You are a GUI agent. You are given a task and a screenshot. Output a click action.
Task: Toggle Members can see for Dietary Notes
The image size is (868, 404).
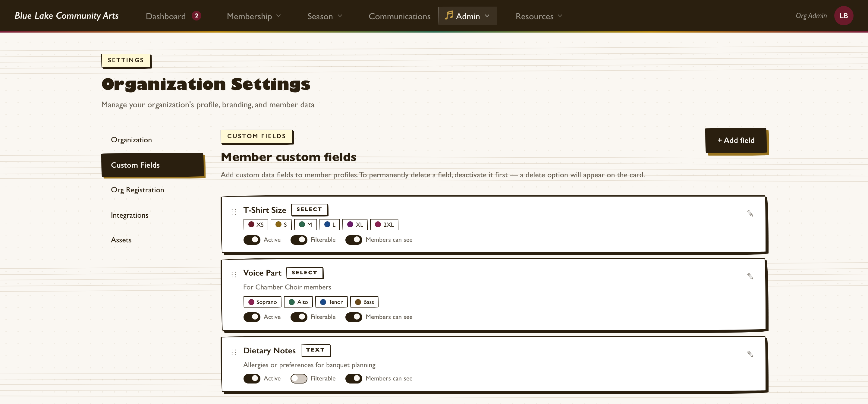(354, 379)
